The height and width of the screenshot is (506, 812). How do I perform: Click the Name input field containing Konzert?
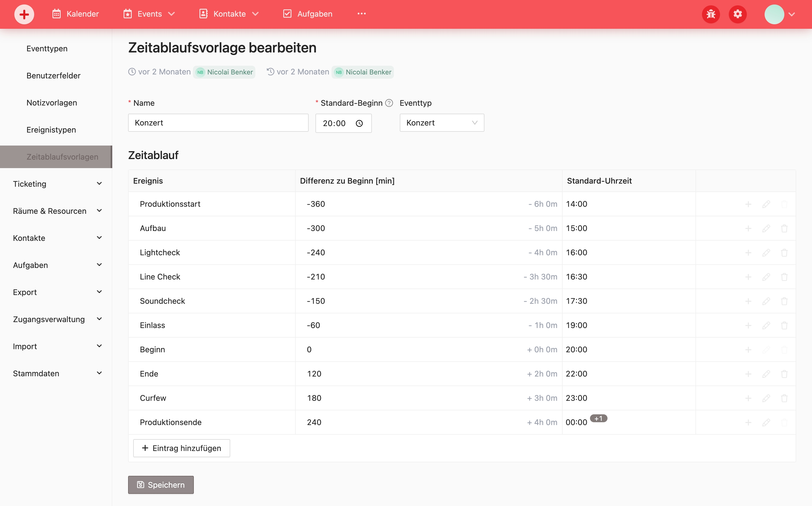[x=218, y=123]
